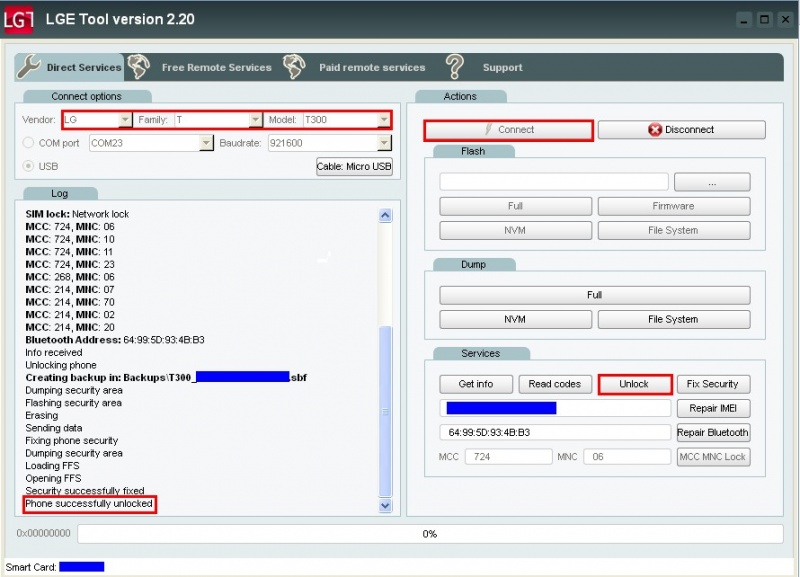This screenshot has width=800, height=577.
Task: Click the Flash Full button
Action: tap(515, 206)
